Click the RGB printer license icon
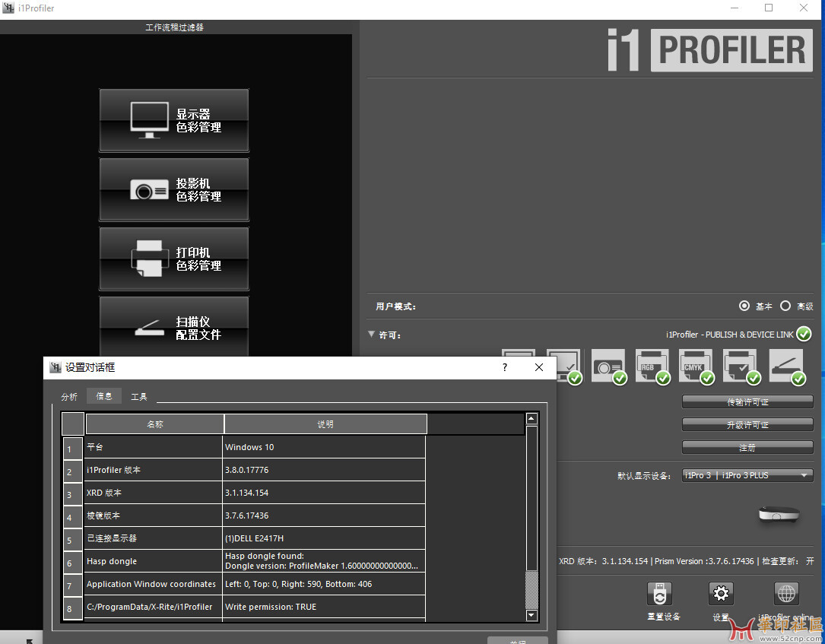This screenshot has height=644, width=825. pos(652,366)
